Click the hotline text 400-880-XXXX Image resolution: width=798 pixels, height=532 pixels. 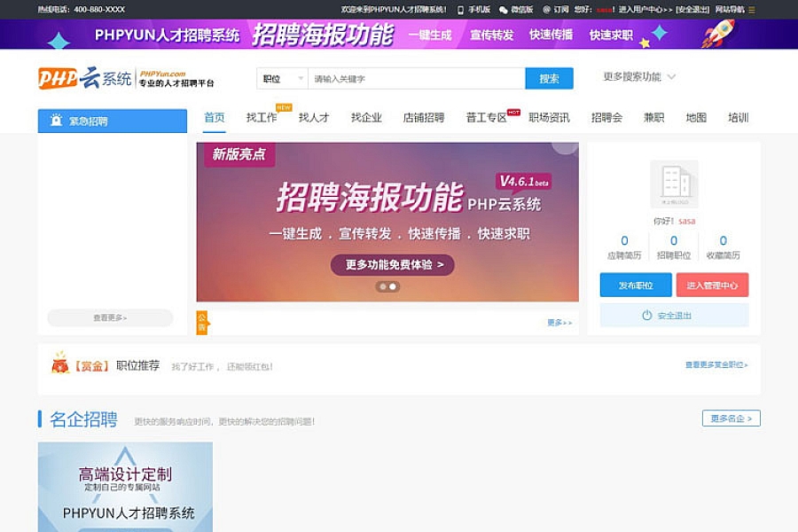coord(99,10)
